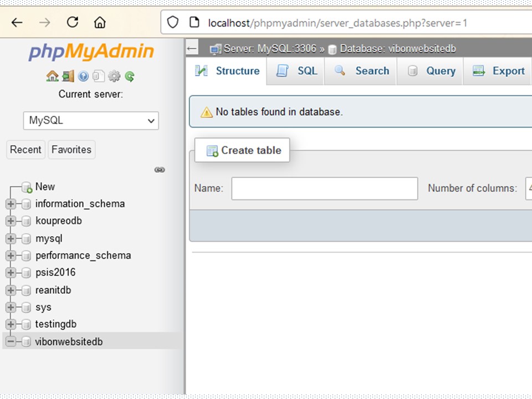Viewport: 532px width, 399px height.
Task: Click the Number of columns field
Action: click(529, 188)
